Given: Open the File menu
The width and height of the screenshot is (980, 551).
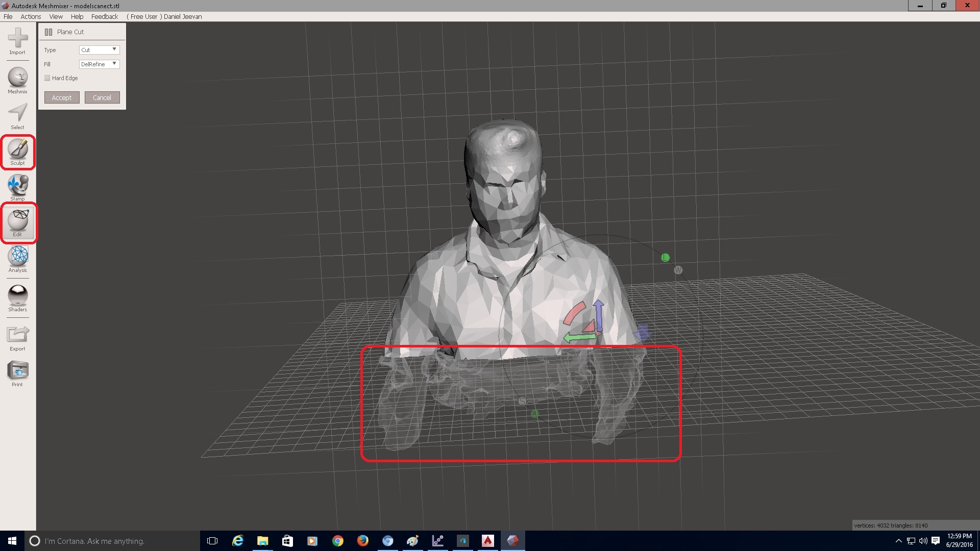Looking at the screenshot, I should click(8, 17).
